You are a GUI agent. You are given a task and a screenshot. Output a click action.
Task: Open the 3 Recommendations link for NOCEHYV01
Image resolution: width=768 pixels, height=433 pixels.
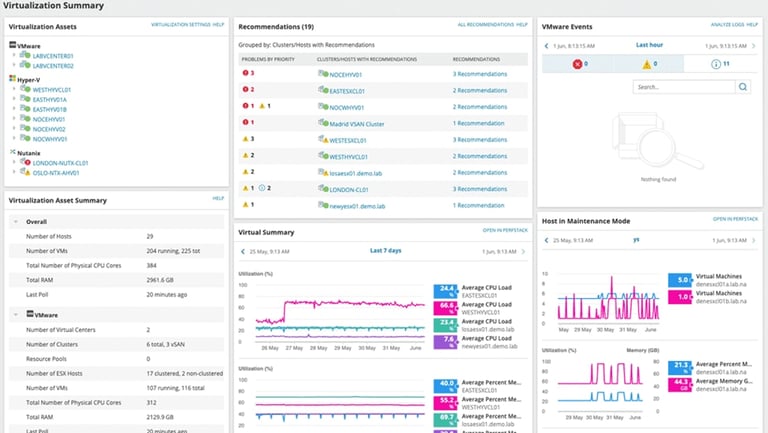(480, 74)
